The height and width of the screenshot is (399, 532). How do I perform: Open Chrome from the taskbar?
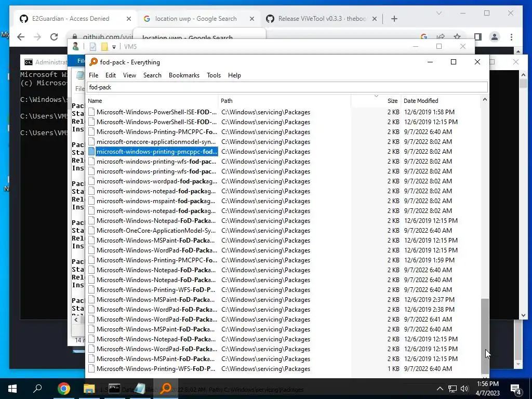(x=64, y=389)
